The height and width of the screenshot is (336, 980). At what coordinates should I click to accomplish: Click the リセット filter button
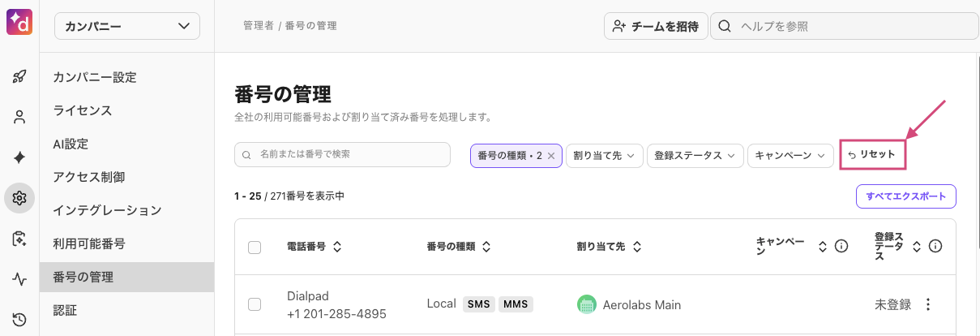pos(872,154)
